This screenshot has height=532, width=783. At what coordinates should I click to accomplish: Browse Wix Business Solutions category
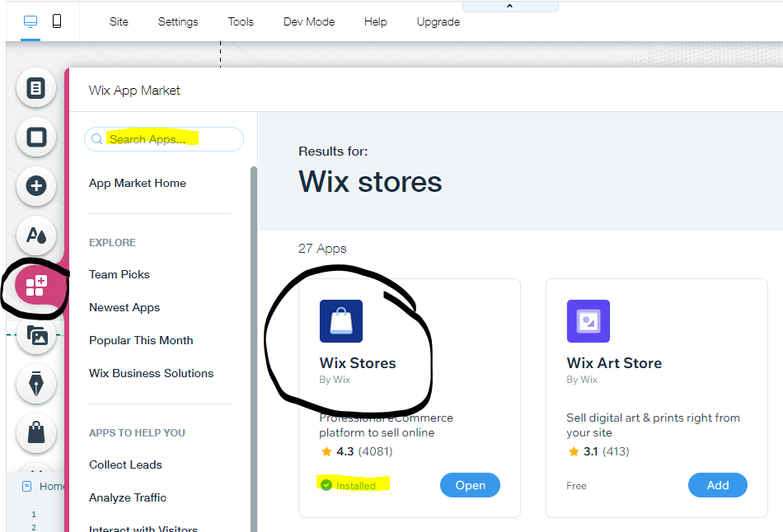pos(152,373)
